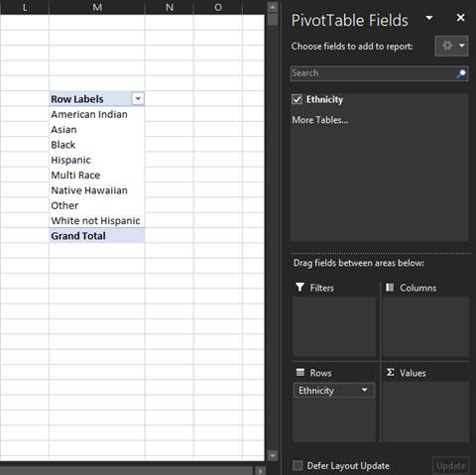
Task: Click the horizontal scrollbar right arrow
Action: (x=260, y=471)
